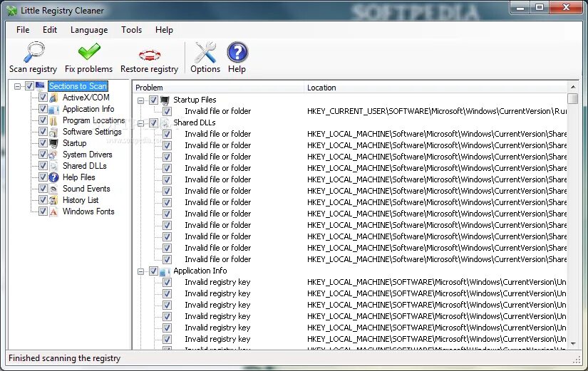Click the Little Registry Cleaner title bar icon
The image size is (588, 371).
12,11
